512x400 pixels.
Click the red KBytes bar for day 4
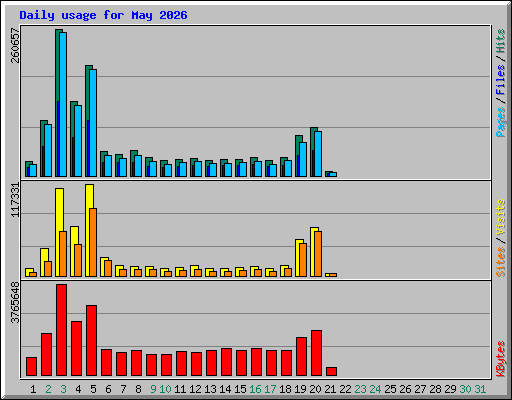(x=77, y=349)
